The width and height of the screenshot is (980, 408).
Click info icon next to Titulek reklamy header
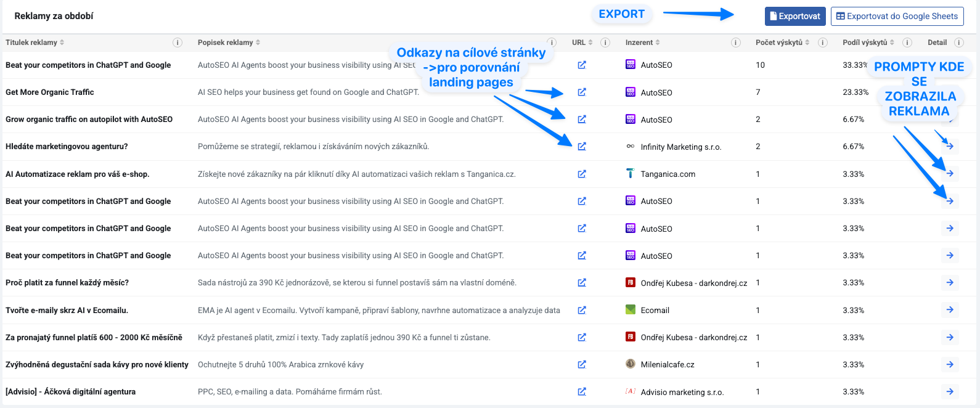pos(178,43)
